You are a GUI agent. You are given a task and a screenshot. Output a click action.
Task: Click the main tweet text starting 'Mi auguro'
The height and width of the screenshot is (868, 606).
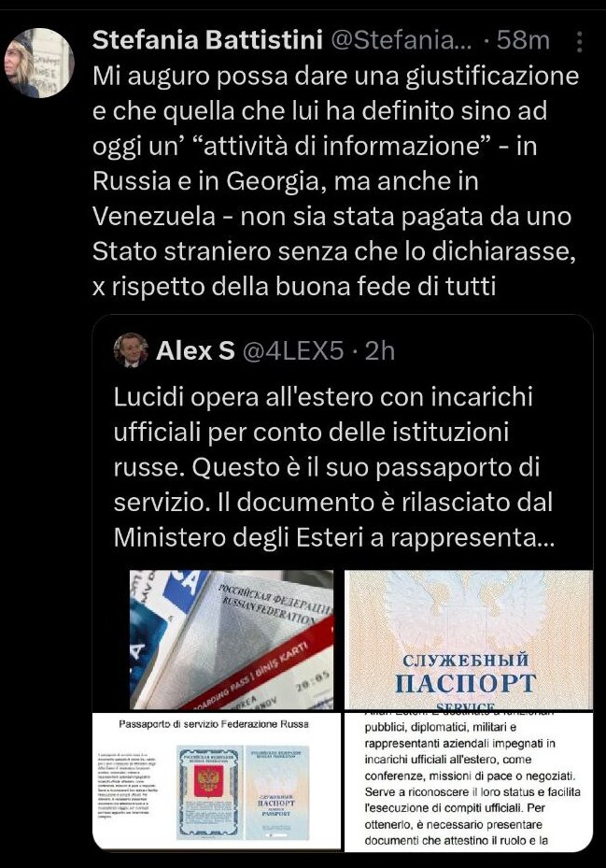(x=335, y=181)
